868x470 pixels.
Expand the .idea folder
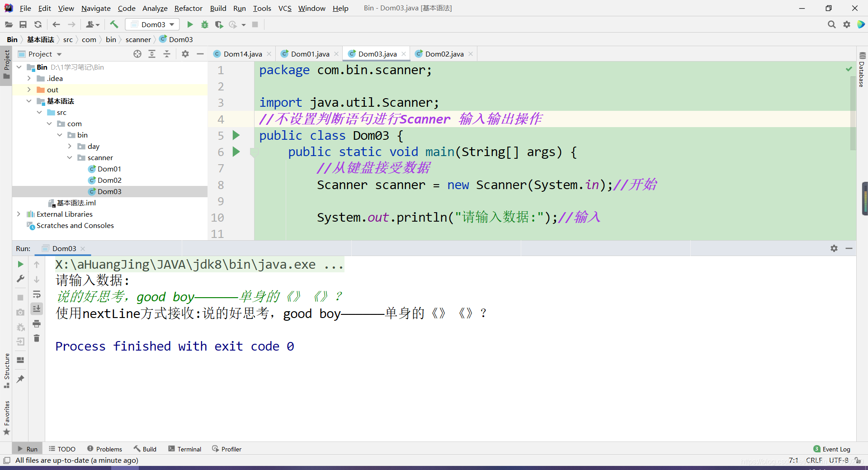click(x=29, y=78)
